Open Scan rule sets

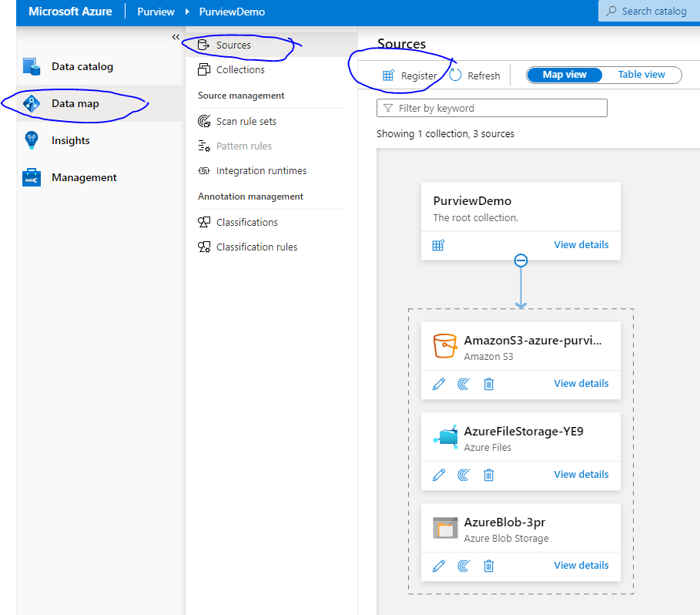click(x=271, y=121)
